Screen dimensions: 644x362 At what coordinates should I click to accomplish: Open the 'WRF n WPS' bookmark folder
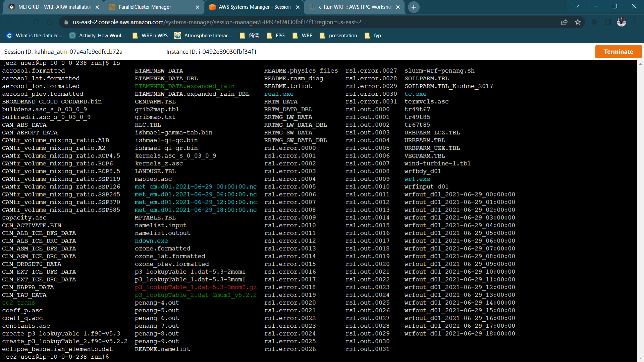(x=150, y=36)
